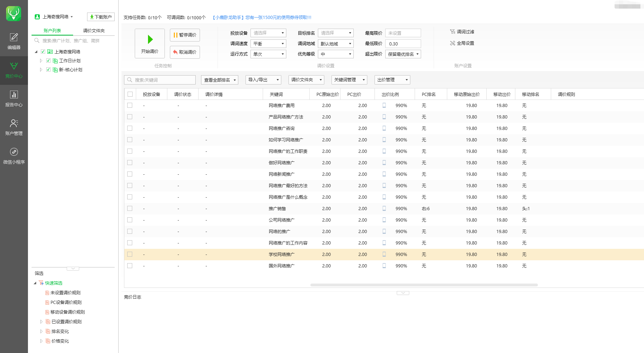Open the 投放设备 dropdown
This screenshot has width=644, height=353.
coord(268,33)
